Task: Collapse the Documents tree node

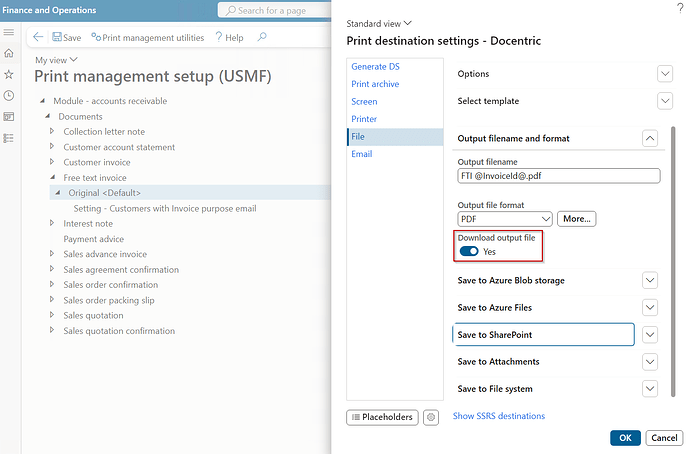Action: (48, 116)
